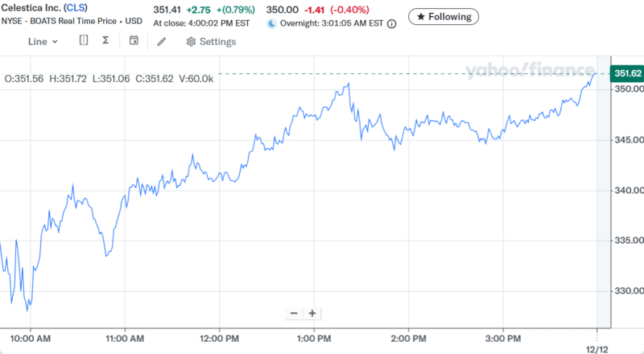
Task: Click the overnight info circle icon
Action: tap(392, 24)
